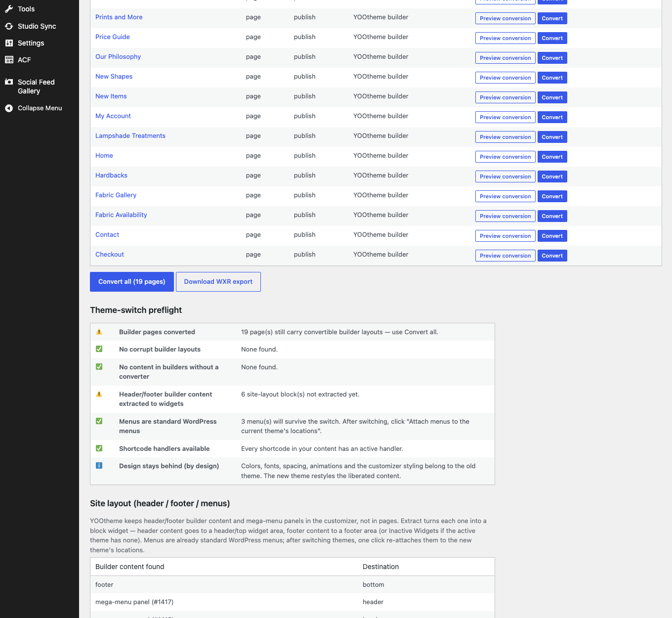Click green check beside Menus are standard WordPress

click(99, 421)
